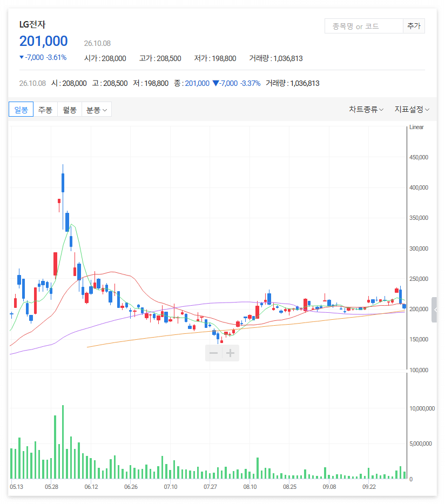This screenshot has height=504, width=445.
Task: Click the 10,000,000 volume axis label
Action: 422,408
